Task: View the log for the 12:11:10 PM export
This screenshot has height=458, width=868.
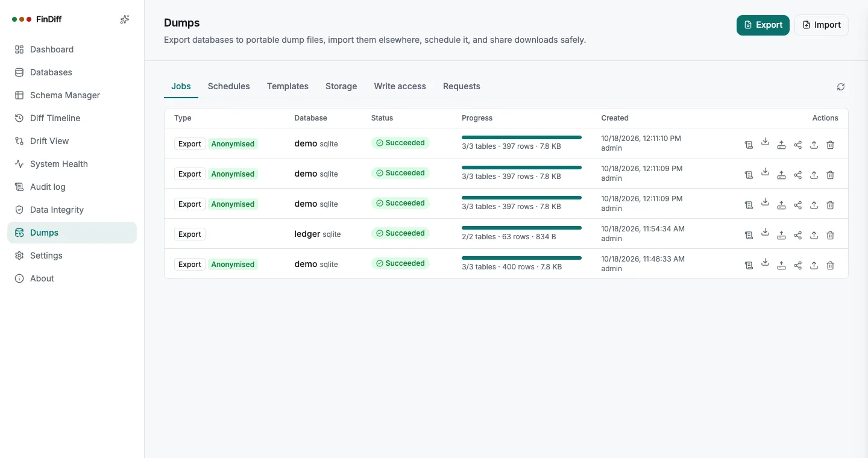Action: [749, 145]
